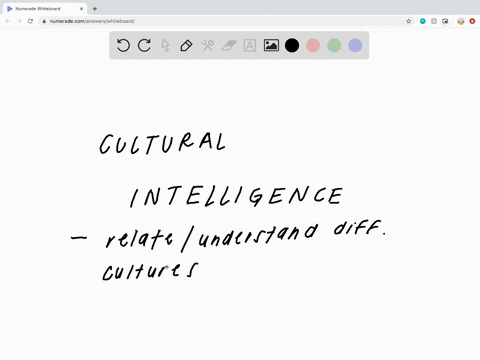Open the gray square browser extension
The height and width of the screenshot is (360, 480).
pos(434,21)
